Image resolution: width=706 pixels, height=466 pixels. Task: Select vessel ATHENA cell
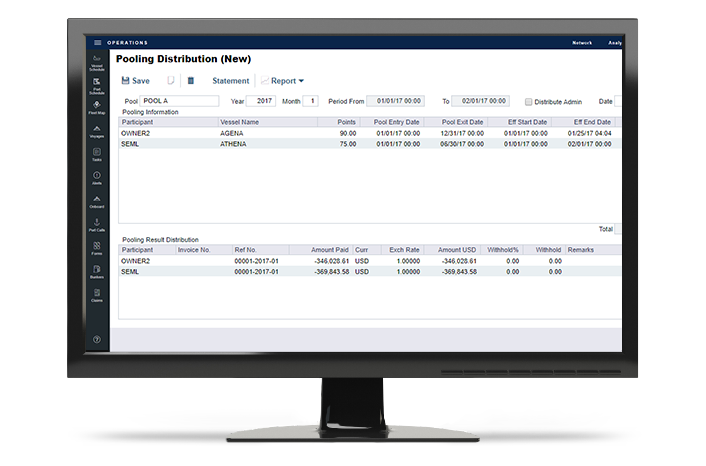(x=233, y=144)
